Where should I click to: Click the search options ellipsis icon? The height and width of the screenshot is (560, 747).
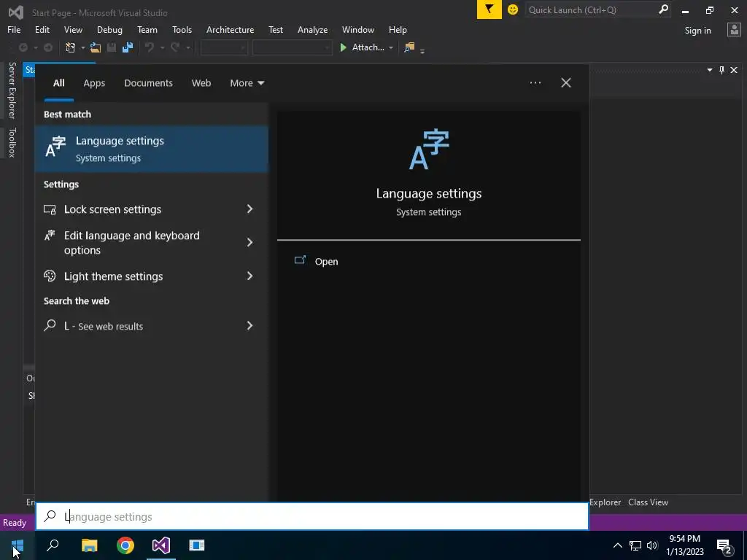pos(535,83)
